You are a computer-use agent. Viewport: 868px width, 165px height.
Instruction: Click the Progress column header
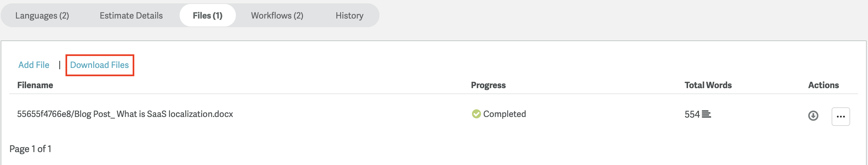click(x=488, y=85)
